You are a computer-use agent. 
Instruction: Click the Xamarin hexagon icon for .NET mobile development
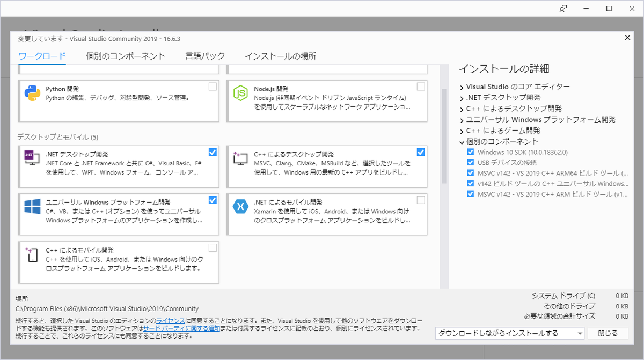click(x=240, y=206)
